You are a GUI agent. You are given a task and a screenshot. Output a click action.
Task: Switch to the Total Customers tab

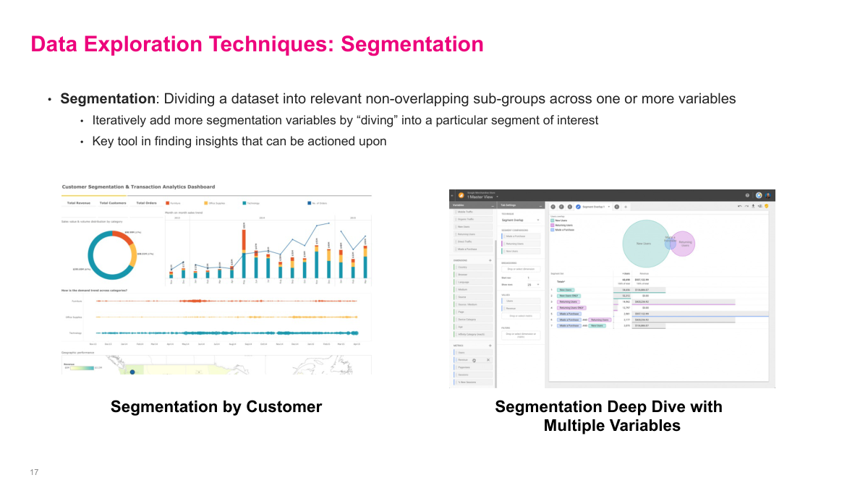click(x=112, y=203)
